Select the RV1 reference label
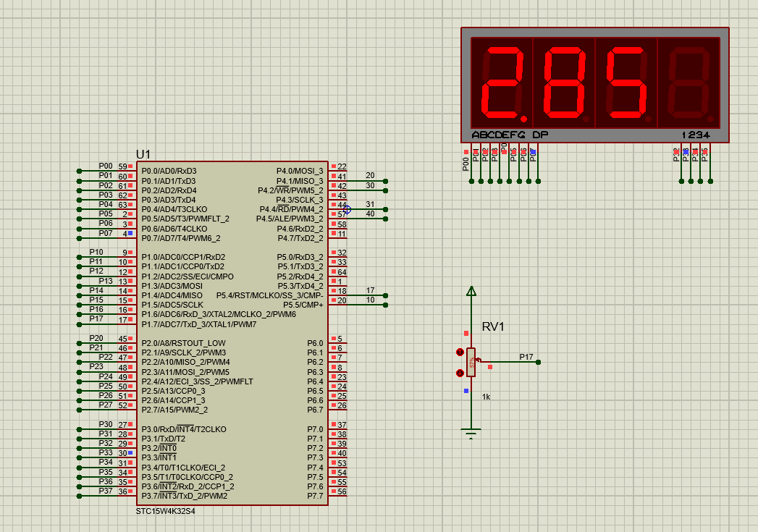 coord(493,327)
